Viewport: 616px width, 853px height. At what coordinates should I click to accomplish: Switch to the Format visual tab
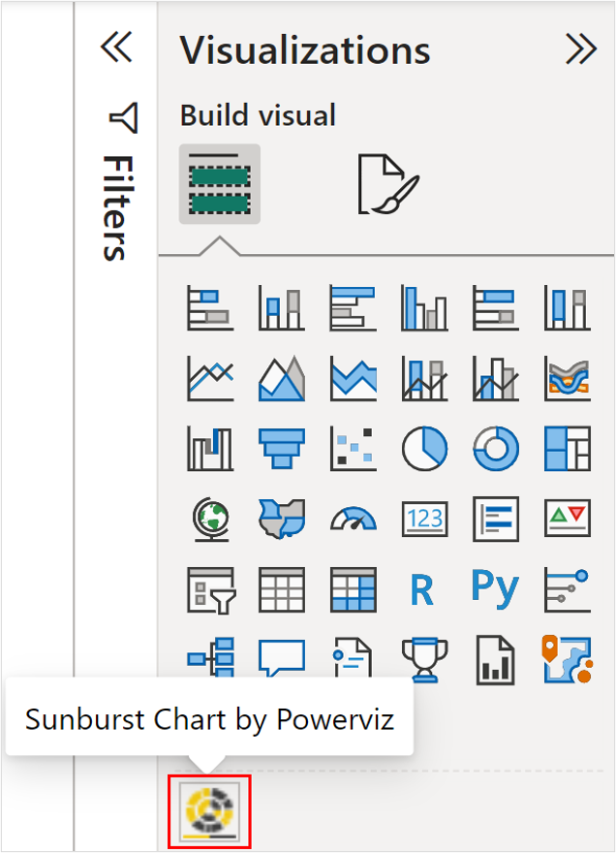click(x=388, y=182)
